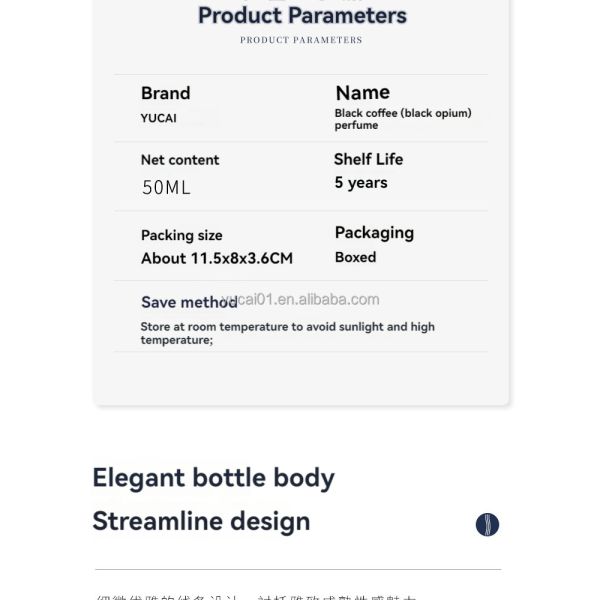600x600 pixels.
Task: Click the Elegant bottle body heading
Action: click(x=214, y=478)
